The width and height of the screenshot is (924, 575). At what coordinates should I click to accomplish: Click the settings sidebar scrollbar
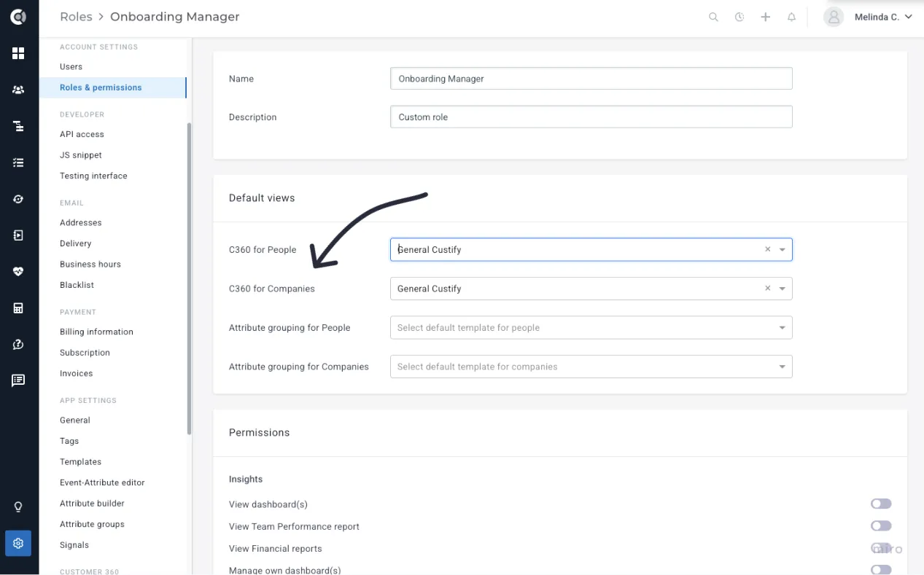(x=190, y=279)
